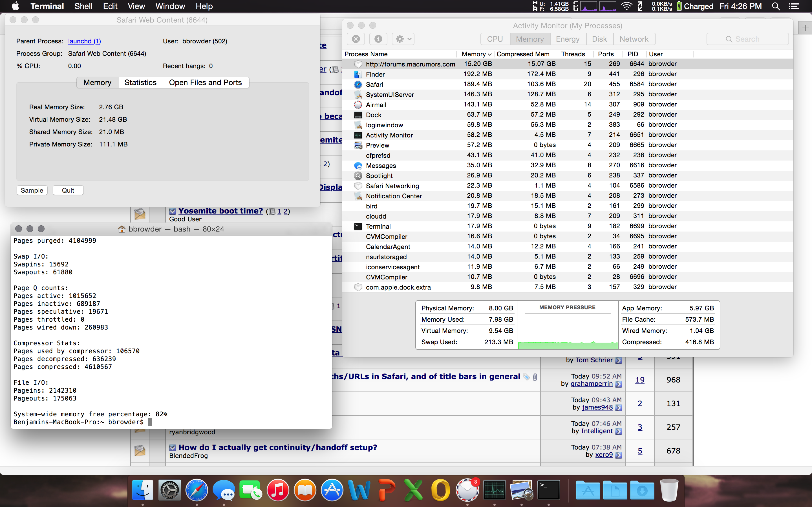Open the launchd (1) parent process link
This screenshot has width=812, height=507.
point(85,41)
